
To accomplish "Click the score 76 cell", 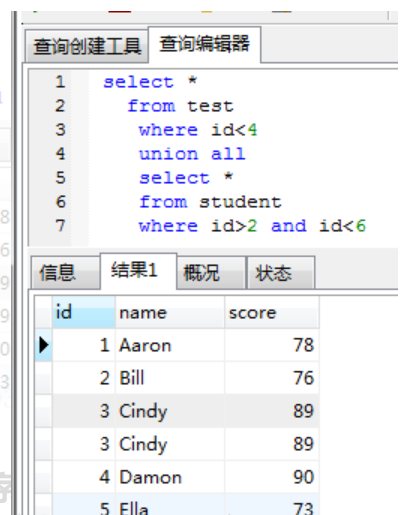I will (272, 378).
